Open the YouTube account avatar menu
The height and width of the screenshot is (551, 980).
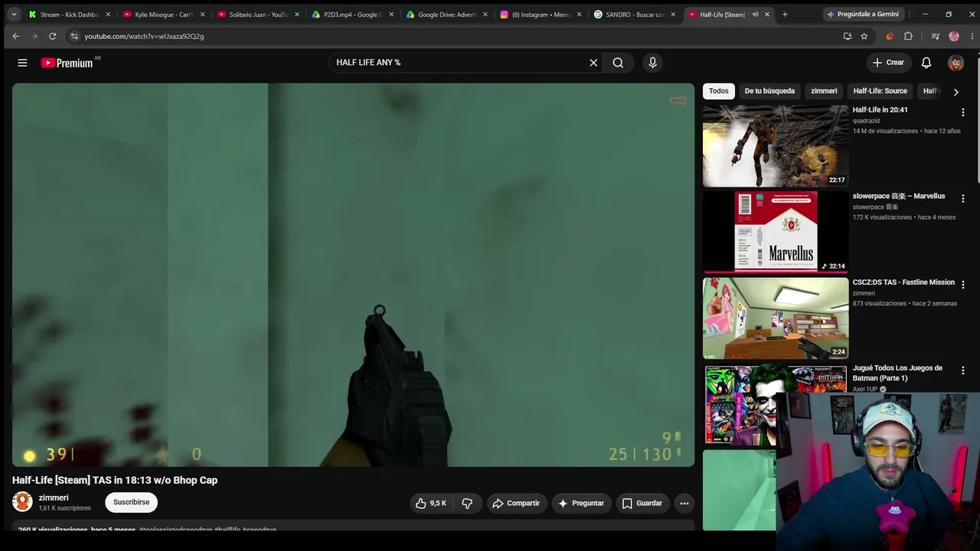pyautogui.click(x=955, y=63)
